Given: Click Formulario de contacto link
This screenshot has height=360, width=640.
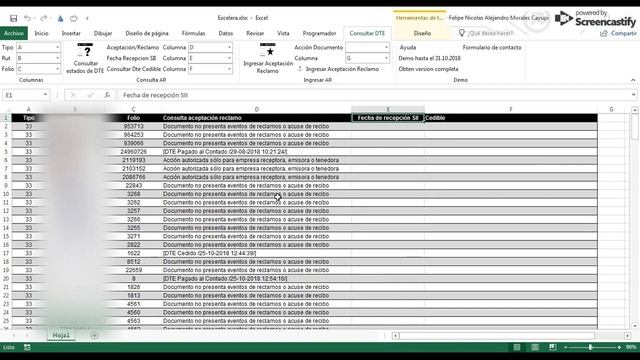Looking at the screenshot, I should pyautogui.click(x=492, y=47).
